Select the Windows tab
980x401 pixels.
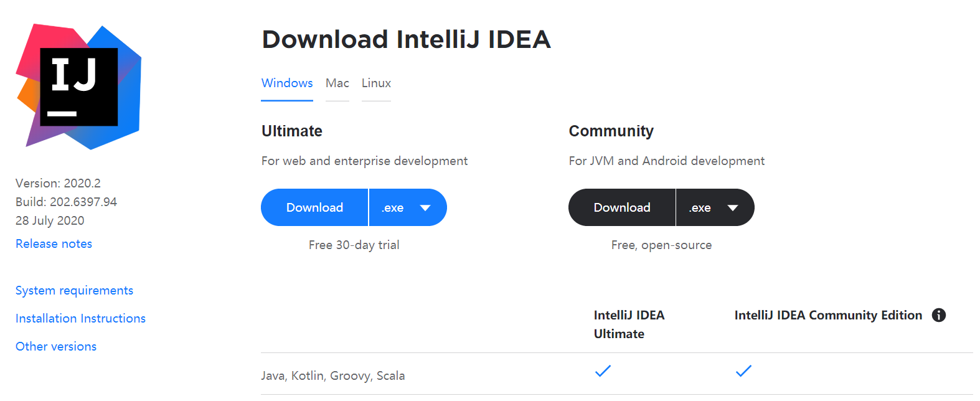pyautogui.click(x=287, y=83)
